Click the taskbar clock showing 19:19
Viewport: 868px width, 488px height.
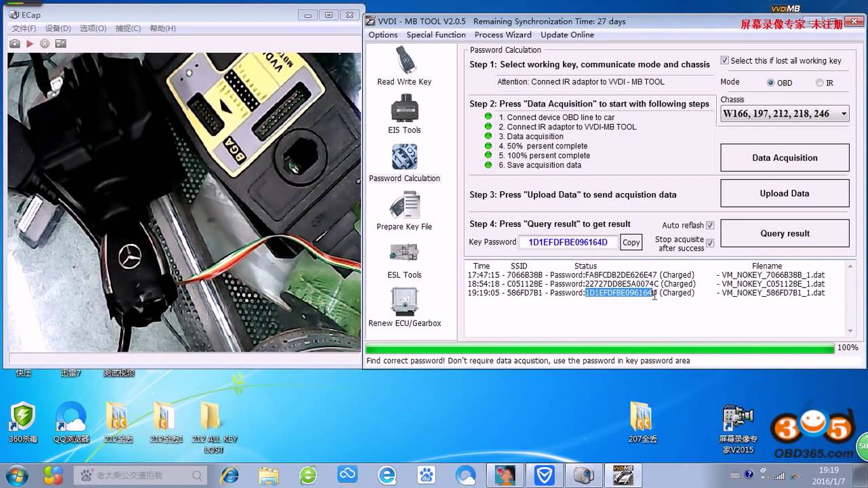click(828, 470)
